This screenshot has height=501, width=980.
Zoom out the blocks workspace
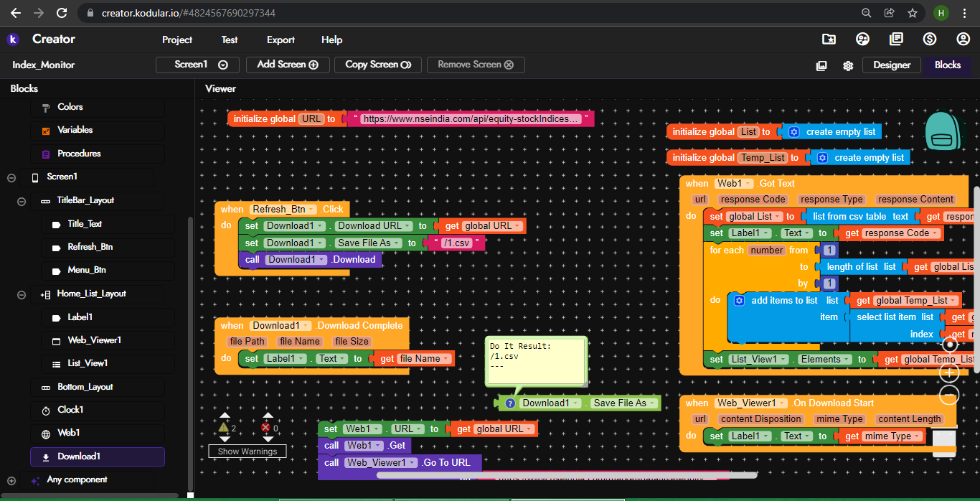(950, 395)
